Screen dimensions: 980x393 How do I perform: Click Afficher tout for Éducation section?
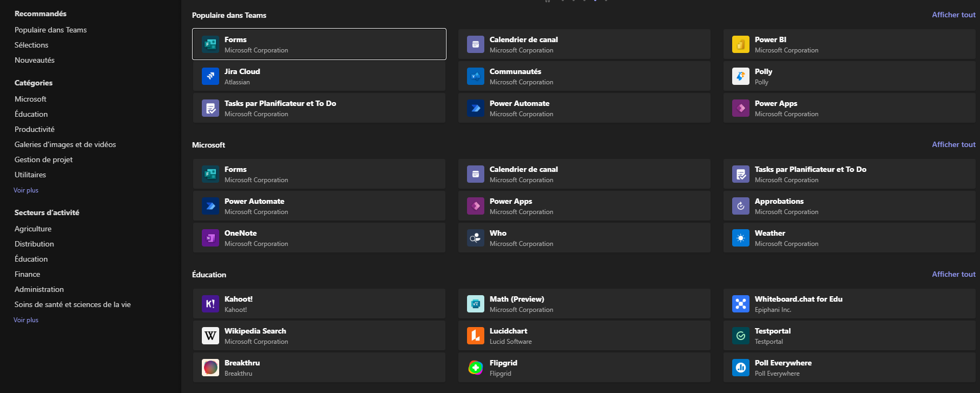coord(953,274)
